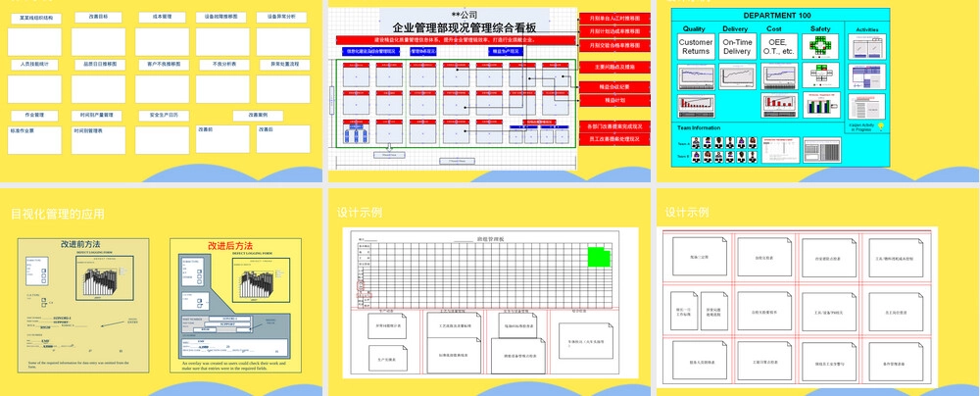Open the OEE, O.T., etc. box

coord(779,47)
